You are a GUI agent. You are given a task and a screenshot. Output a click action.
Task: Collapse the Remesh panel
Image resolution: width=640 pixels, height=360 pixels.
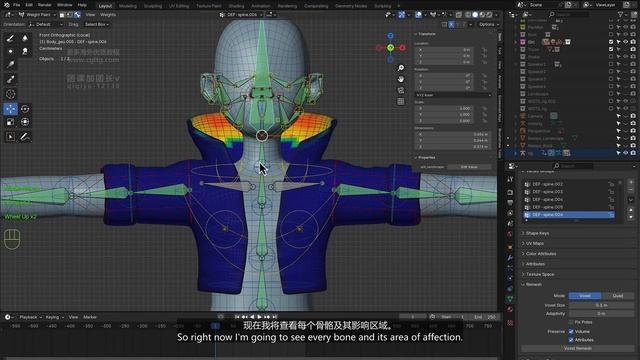point(533,284)
